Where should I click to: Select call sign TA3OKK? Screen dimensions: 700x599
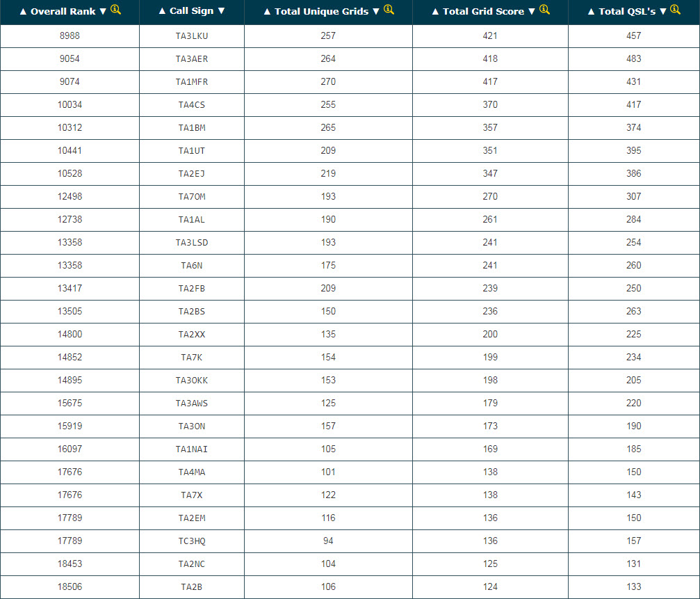(x=192, y=380)
